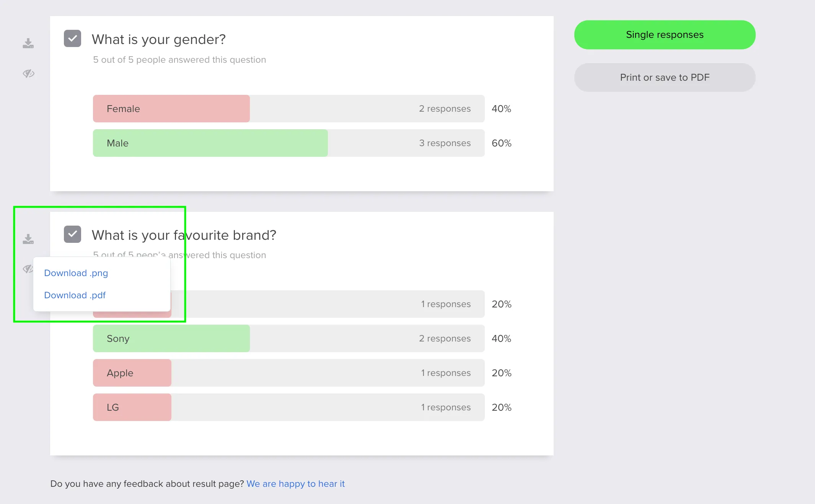Hide the "What is your gender?" question
815x504 pixels.
coord(28,74)
